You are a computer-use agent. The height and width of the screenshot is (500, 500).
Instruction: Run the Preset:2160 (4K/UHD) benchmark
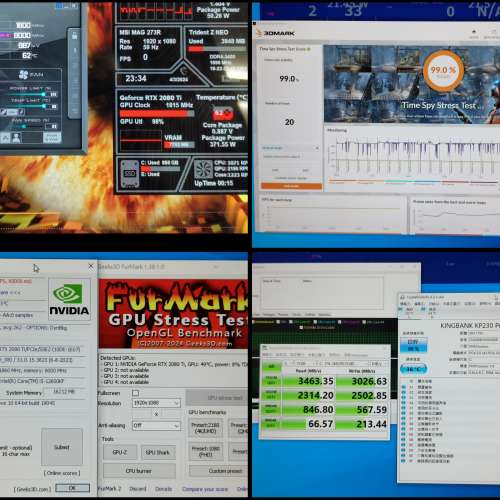click(x=205, y=428)
